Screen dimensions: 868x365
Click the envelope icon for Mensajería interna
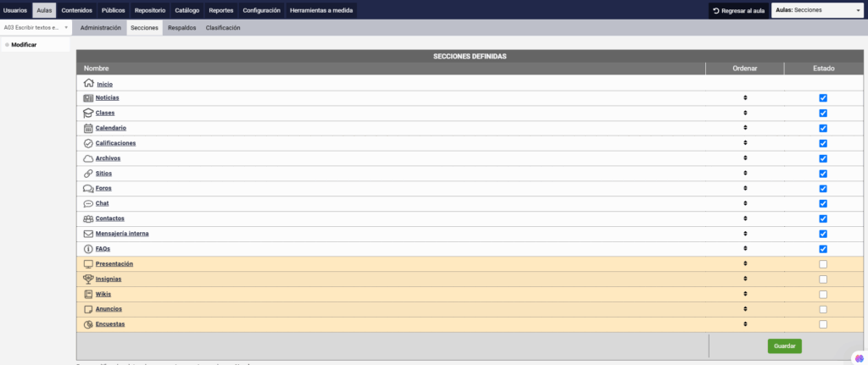[x=88, y=234]
